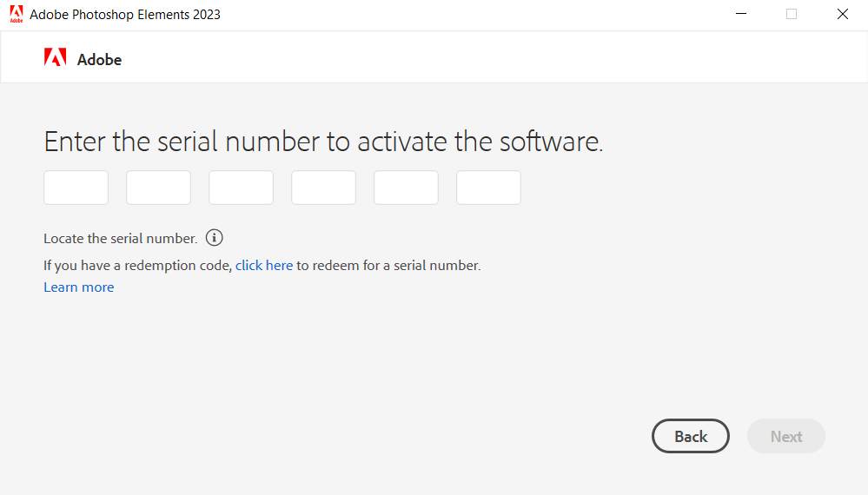Image resolution: width=868 pixels, height=495 pixels.
Task: Click the Adobe wordmark text in the header
Action: click(x=99, y=59)
